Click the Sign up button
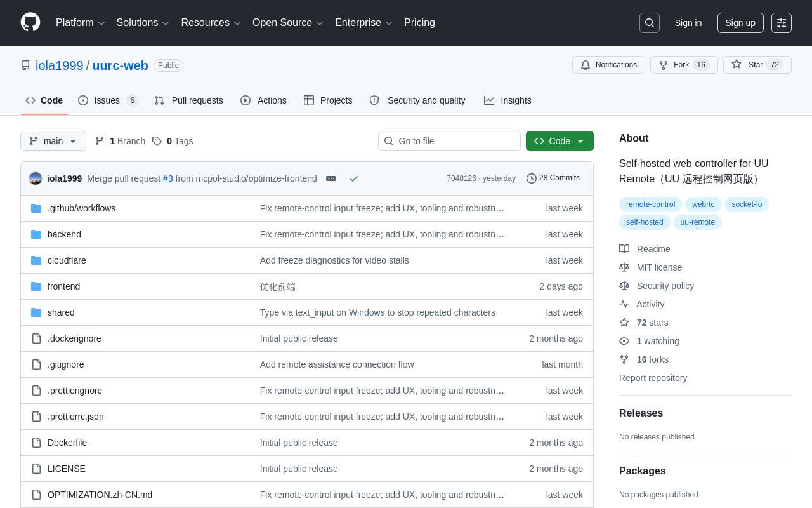The image size is (812, 508). pos(740,23)
